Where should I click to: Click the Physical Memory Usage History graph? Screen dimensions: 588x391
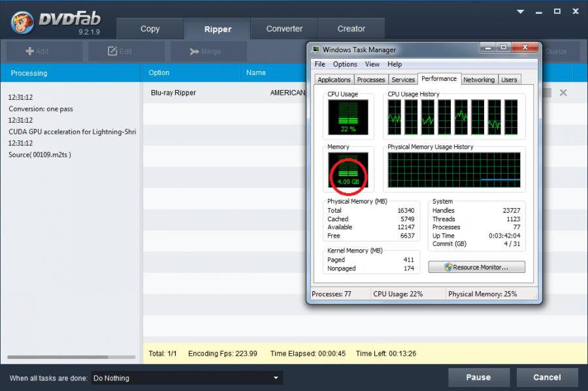point(454,170)
